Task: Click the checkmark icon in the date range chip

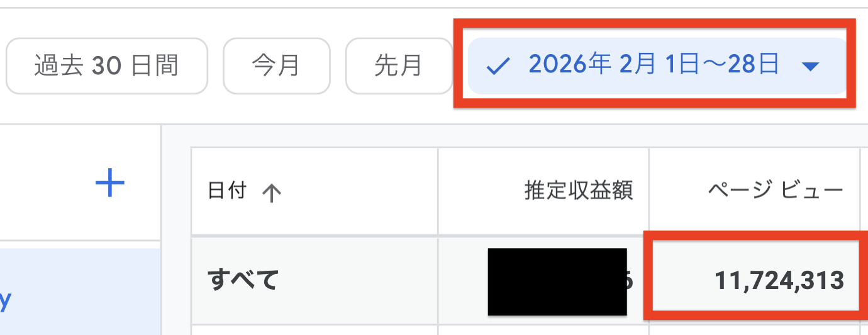Action: coord(498,67)
